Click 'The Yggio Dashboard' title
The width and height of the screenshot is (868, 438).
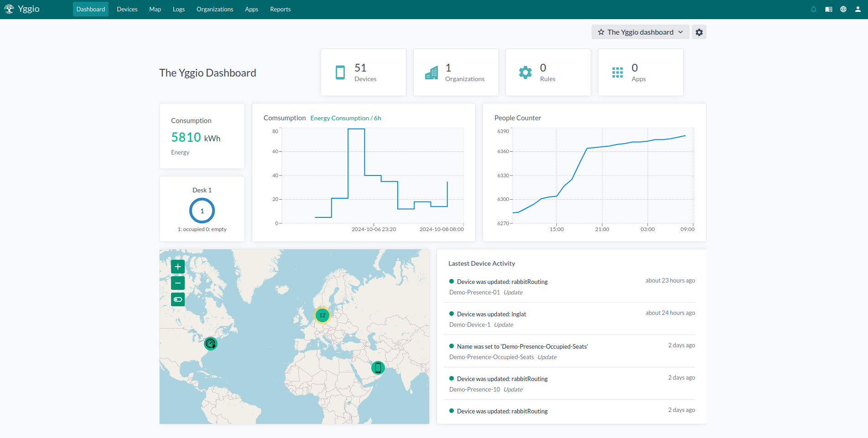[208, 73]
